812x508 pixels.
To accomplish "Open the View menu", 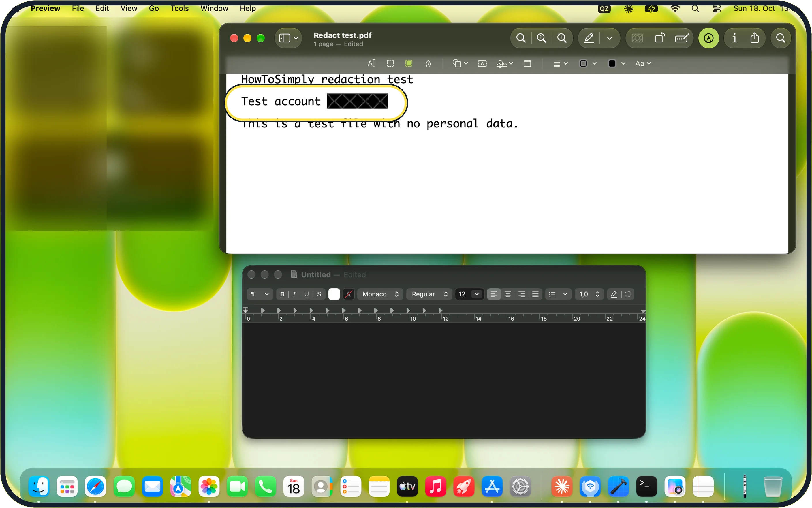I will pyautogui.click(x=129, y=8).
